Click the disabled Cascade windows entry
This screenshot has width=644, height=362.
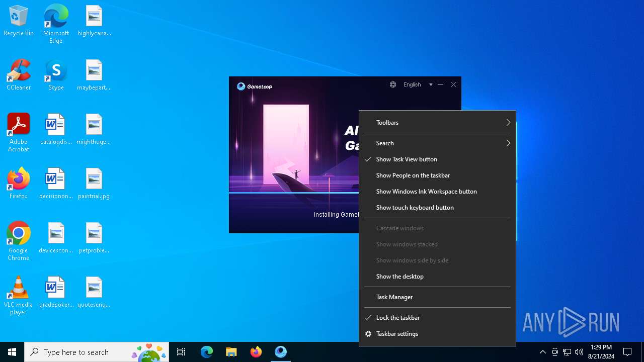437,228
